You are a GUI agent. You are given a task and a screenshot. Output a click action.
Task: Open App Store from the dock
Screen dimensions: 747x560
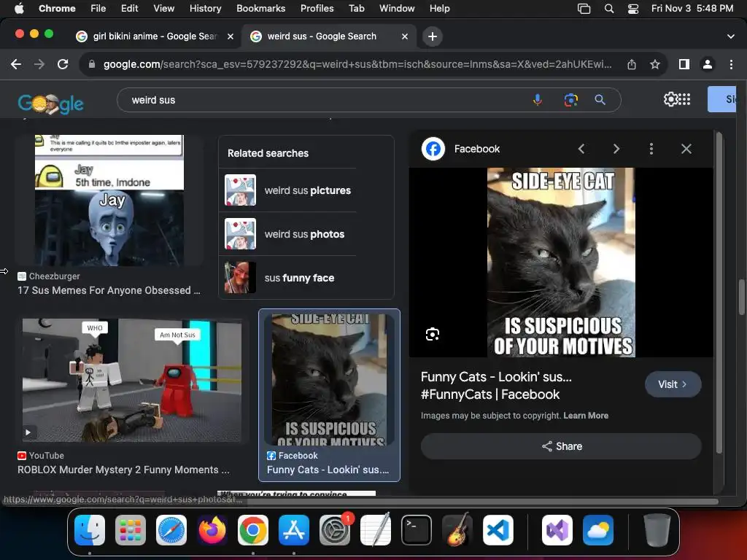[x=294, y=530]
